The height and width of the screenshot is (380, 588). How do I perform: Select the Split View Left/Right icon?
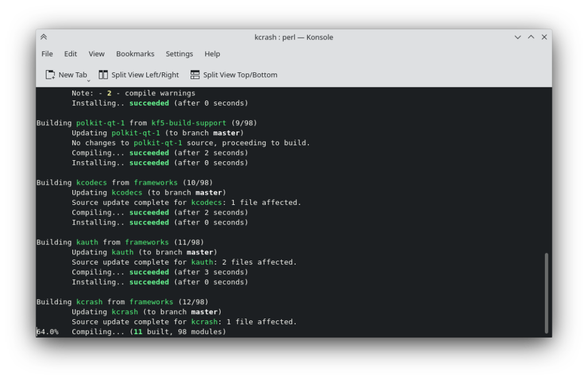(103, 75)
